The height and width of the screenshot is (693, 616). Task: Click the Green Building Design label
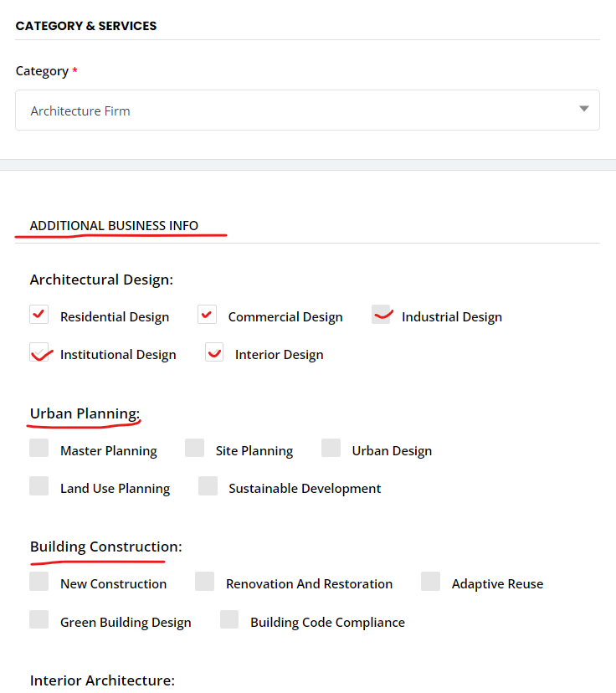click(x=126, y=623)
